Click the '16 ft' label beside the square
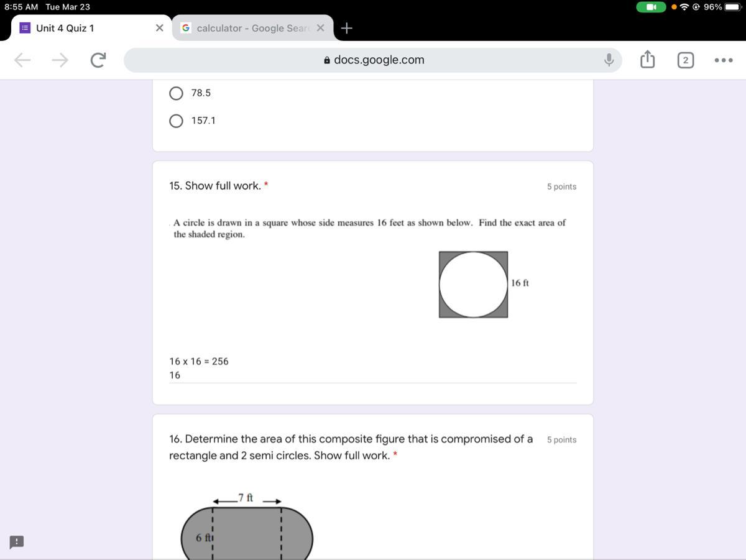Image resolution: width=746 pixels, height=560 pixels. [x=520, y=283]
